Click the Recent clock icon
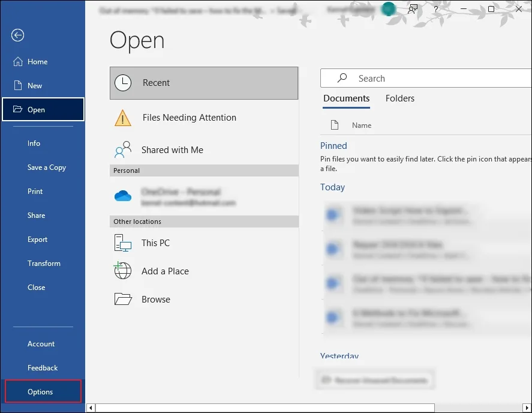 (x=123, y=83)
